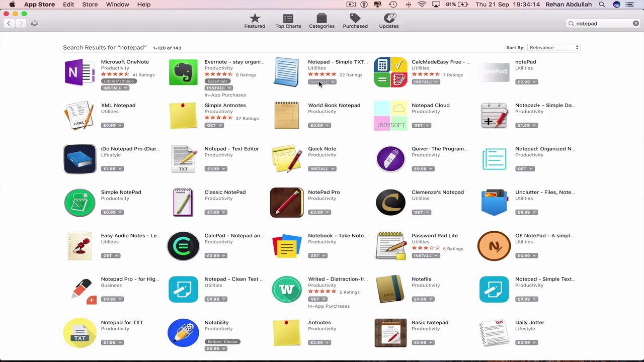
Task: Browse Categories
Action: point(321,21)
